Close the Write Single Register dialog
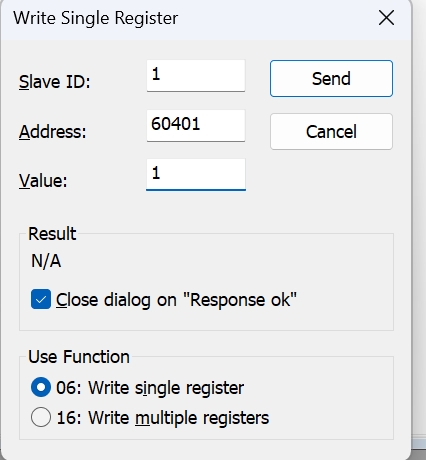This screenshot has height=460, width=426. (x=386, y=18)
